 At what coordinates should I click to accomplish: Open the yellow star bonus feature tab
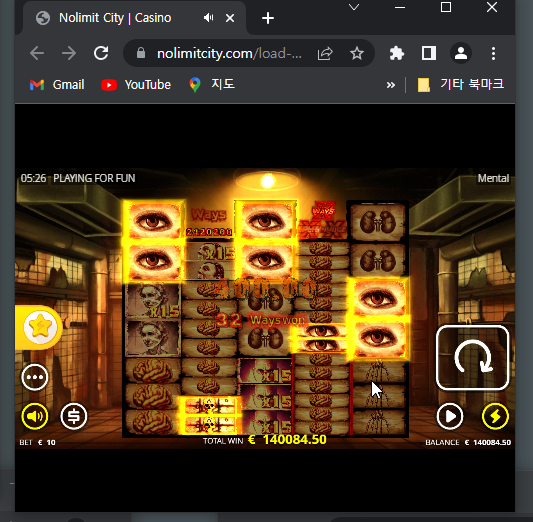click(40, 327)
